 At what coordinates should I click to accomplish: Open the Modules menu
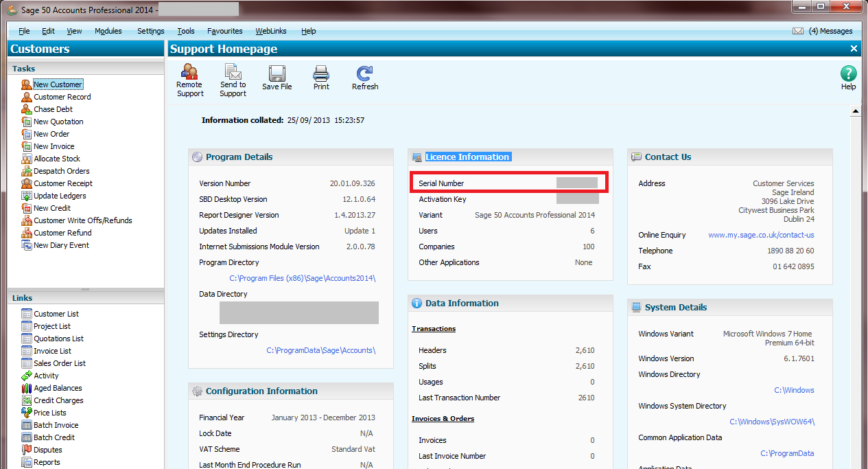[108, 31]
